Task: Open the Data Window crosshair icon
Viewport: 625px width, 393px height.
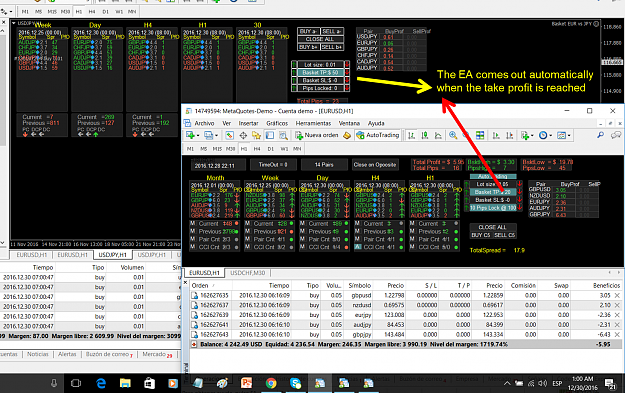Action: pyautogui.click(x=243, y=136)
